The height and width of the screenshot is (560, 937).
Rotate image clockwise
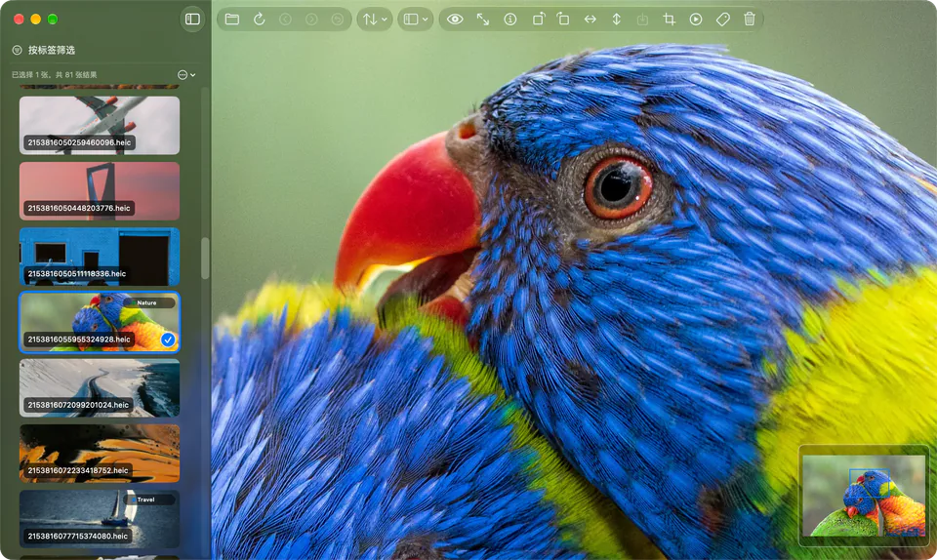click(x=539, y=20)
